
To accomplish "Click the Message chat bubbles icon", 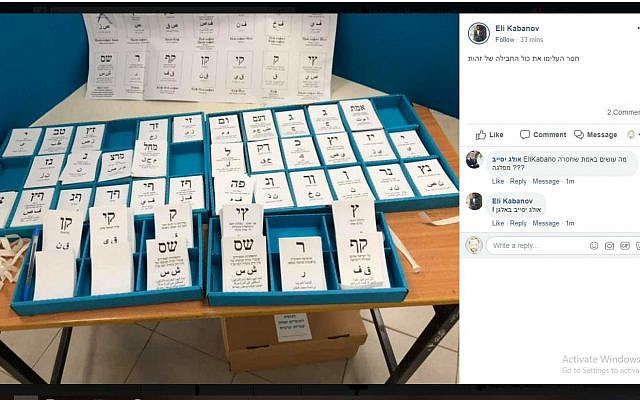I will (579, 135).
